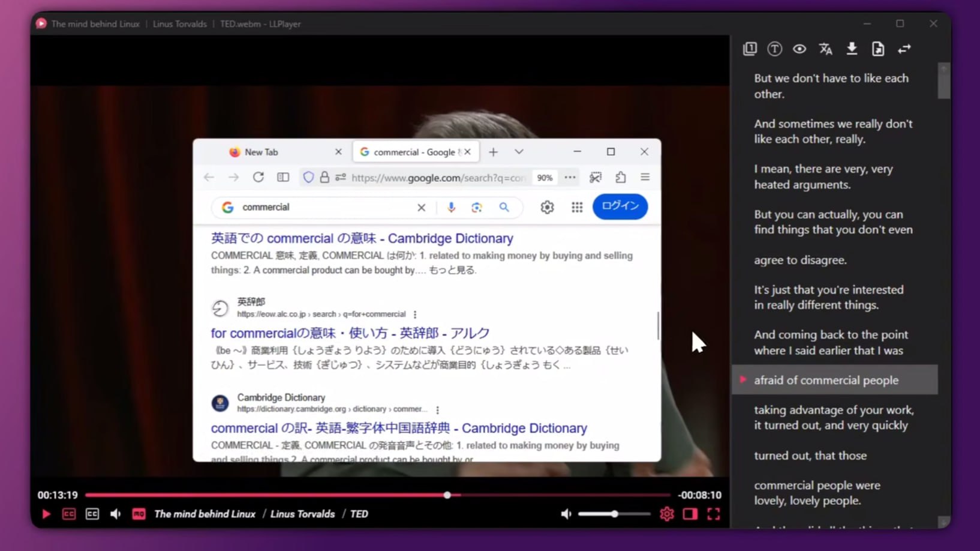Open three-dot menu beside Cambridge Dictionary result
The image size is (980, 551).
pyautogui.click(x=437, y=410)
